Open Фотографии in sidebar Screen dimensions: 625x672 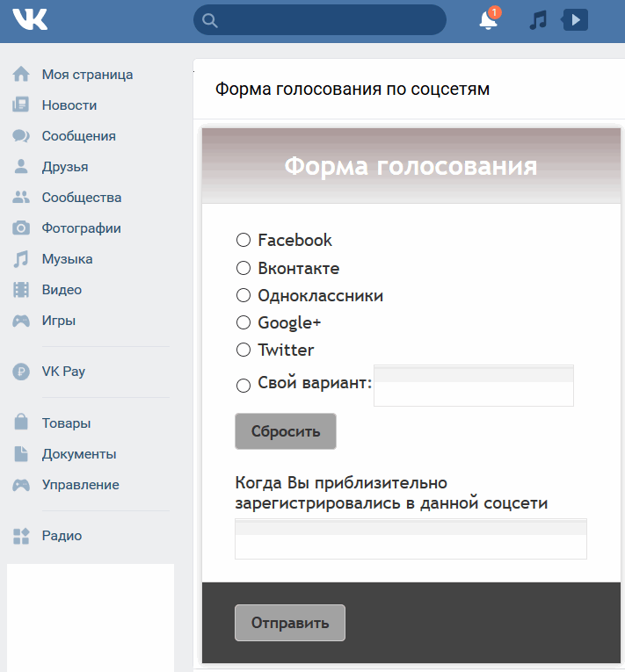[x=82, y=228]
